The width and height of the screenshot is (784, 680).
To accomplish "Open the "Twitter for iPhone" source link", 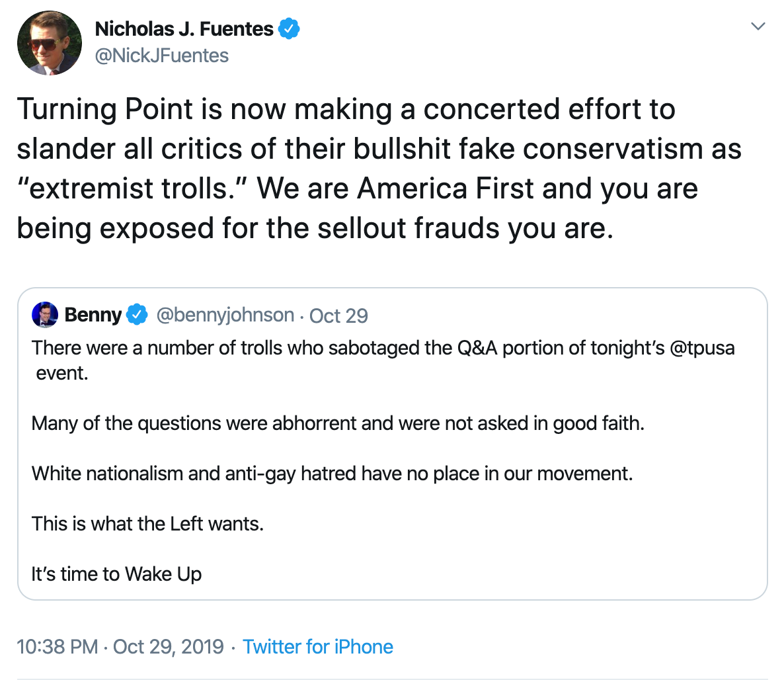I will point(318,646).
